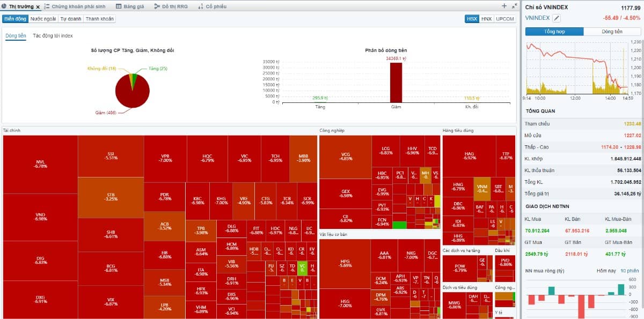This screenshot has height=319, width=644.
Task: Open the TPB -3.98% tile
Action: [x=201, y=230]
